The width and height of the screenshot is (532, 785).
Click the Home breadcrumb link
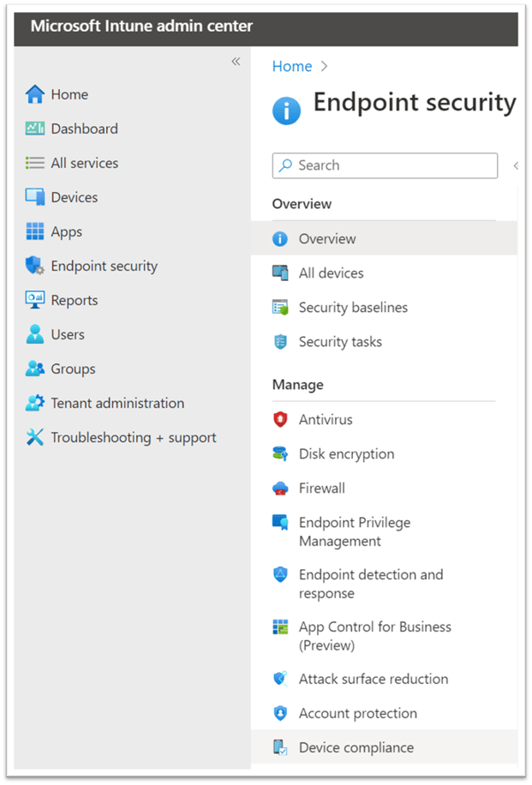coord(291,66)
